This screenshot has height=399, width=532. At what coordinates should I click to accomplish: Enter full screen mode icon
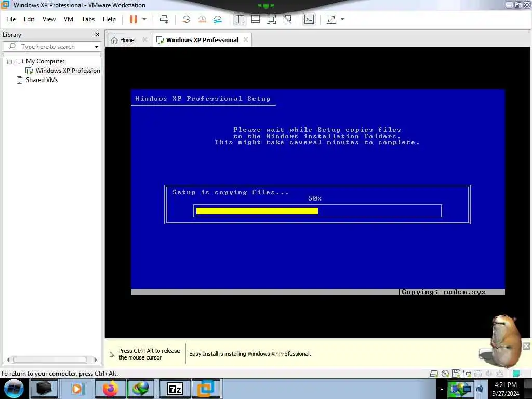pyautogui.click(x=271, y=19)
